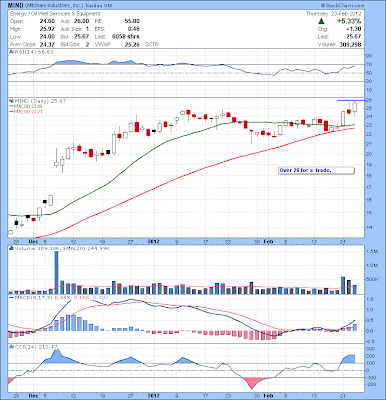
Task: Click the Energy / Oil Well Services sector text
Action: coord(55,14)
